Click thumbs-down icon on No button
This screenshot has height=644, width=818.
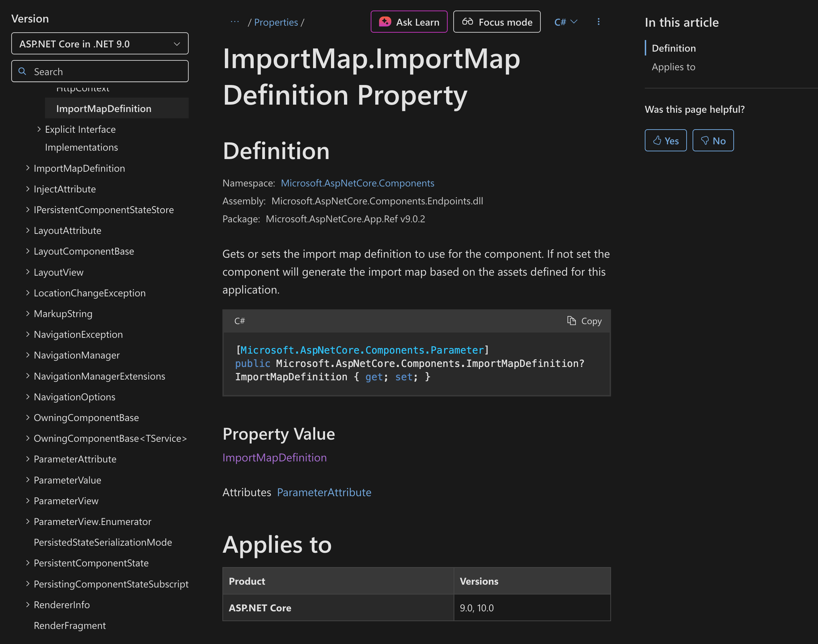tap(705, 141)
